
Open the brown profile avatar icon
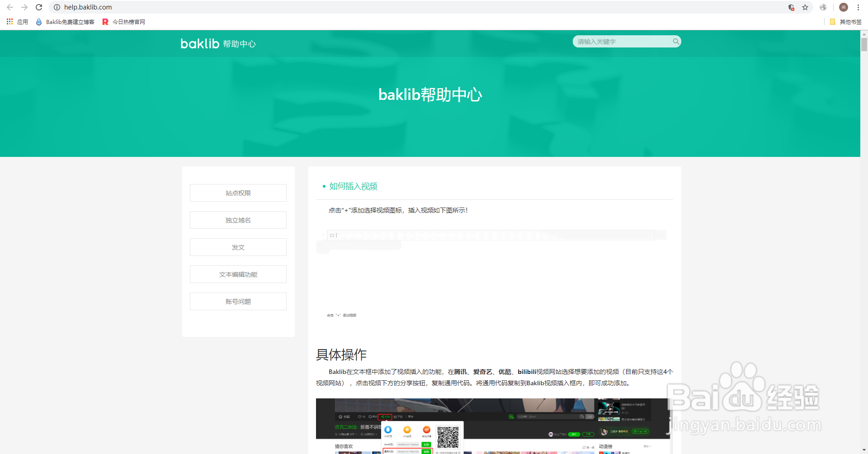843,7
